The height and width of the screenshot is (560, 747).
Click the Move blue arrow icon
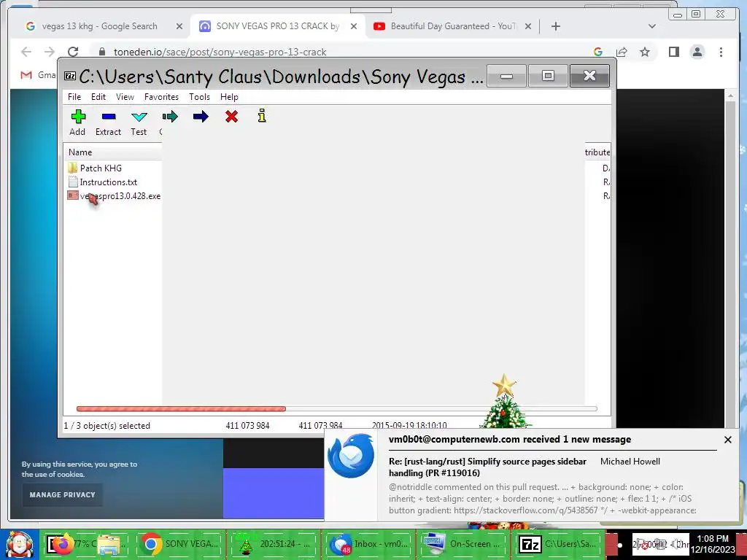click(x=201, y=116)
